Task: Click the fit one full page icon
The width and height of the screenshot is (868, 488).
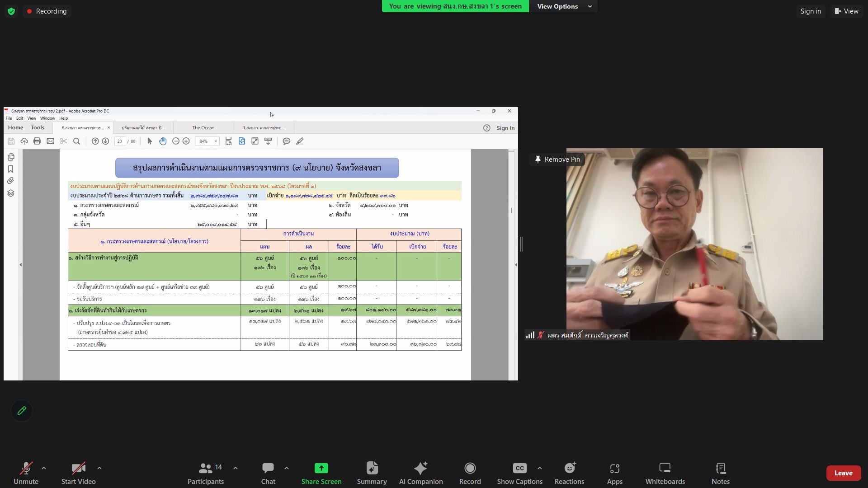Action: pyautogui.click(x=242, y=141)
